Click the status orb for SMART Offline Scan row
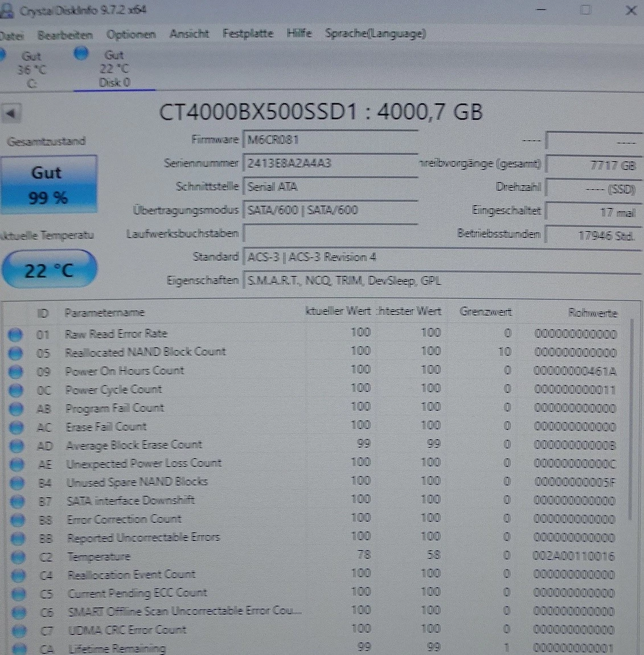644x655 pixels. click(x=18, y=612)
